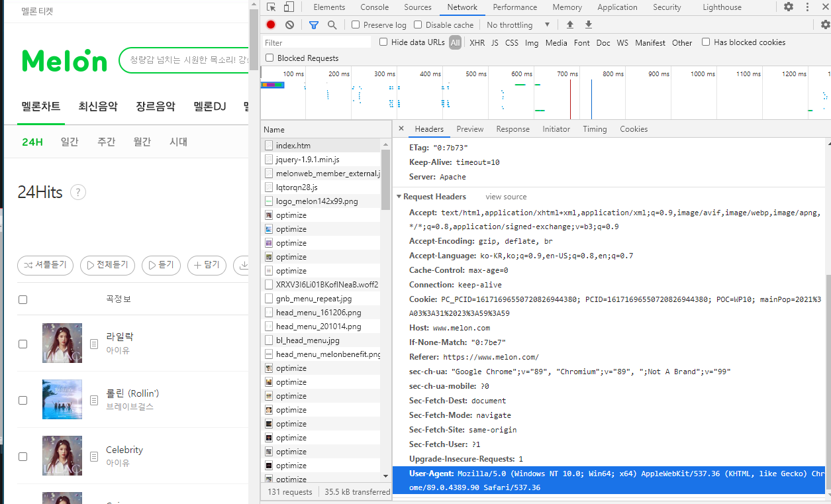Viewport: 831px width, 504px height.
Task: Open the Preview tab of request
Action: 470,129
